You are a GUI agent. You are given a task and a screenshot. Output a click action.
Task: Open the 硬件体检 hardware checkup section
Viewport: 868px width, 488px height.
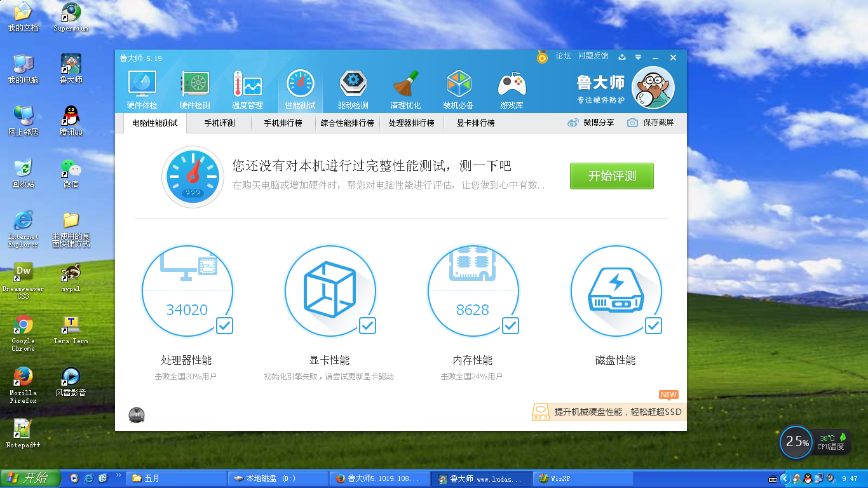pos(142,90)
